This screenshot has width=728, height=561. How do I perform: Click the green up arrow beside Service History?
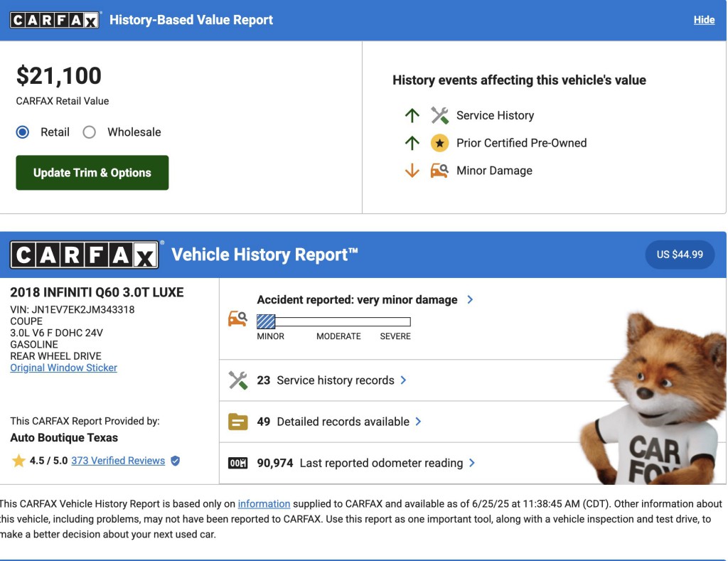tap(412, 115)
